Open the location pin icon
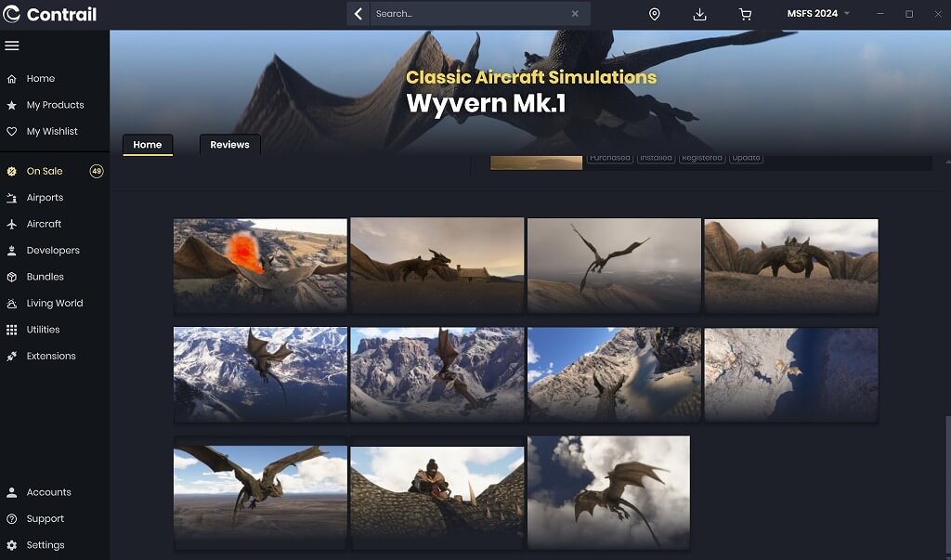The width and height of the screenshot is (951, 560). coord(654,14)
